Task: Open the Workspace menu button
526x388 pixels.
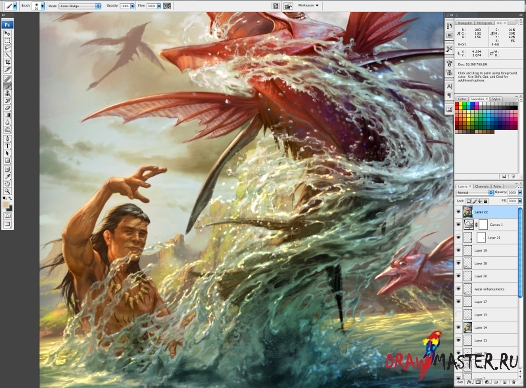Action: tap(308, 5)
